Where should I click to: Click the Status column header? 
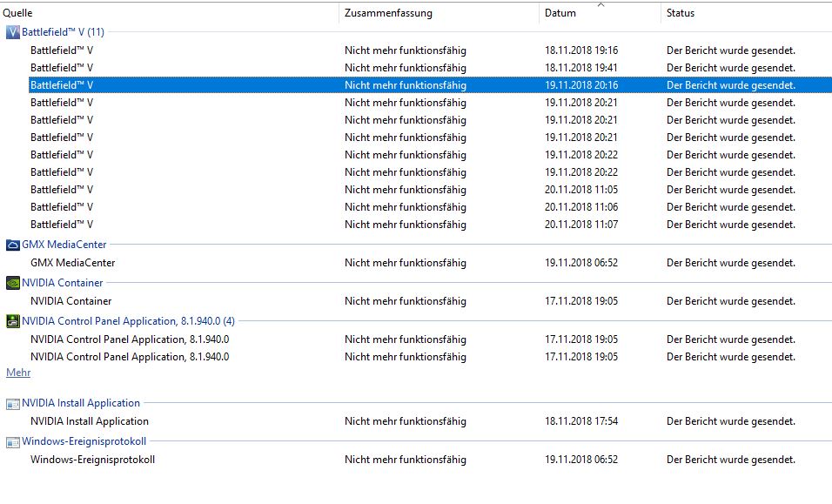747,13
